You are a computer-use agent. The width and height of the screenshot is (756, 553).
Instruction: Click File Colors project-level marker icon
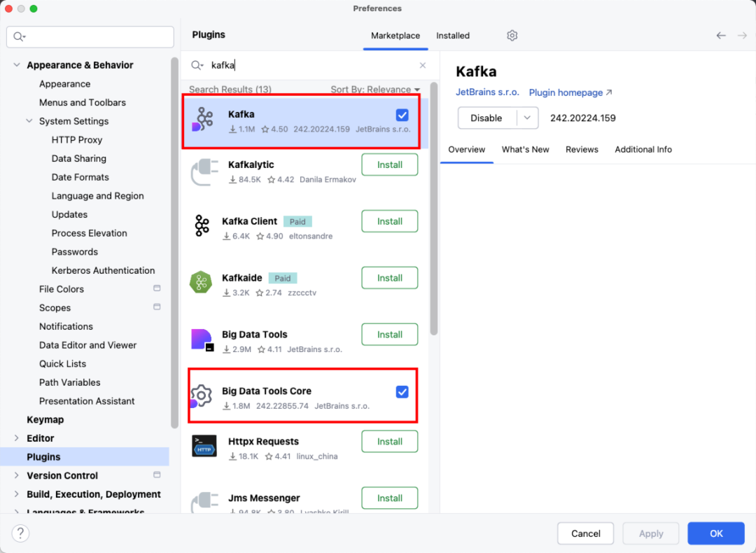(x=157, y=288)
